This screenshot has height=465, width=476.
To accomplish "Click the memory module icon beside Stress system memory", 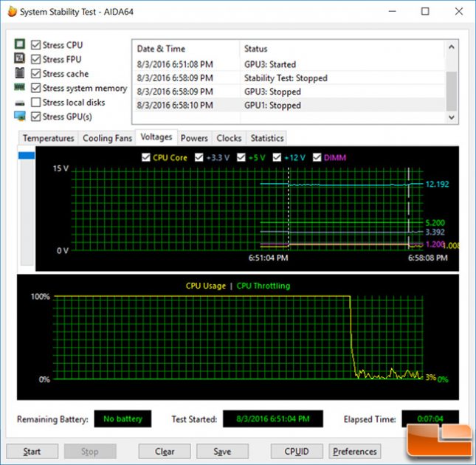I will 20,87.
